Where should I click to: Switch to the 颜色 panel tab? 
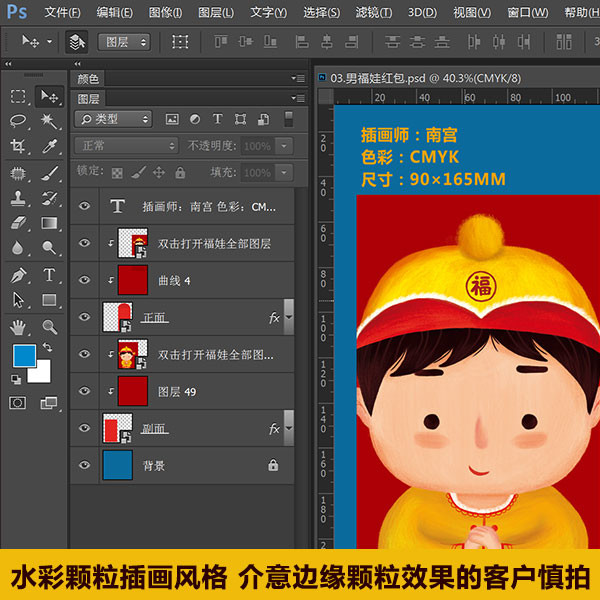[88, 79]
